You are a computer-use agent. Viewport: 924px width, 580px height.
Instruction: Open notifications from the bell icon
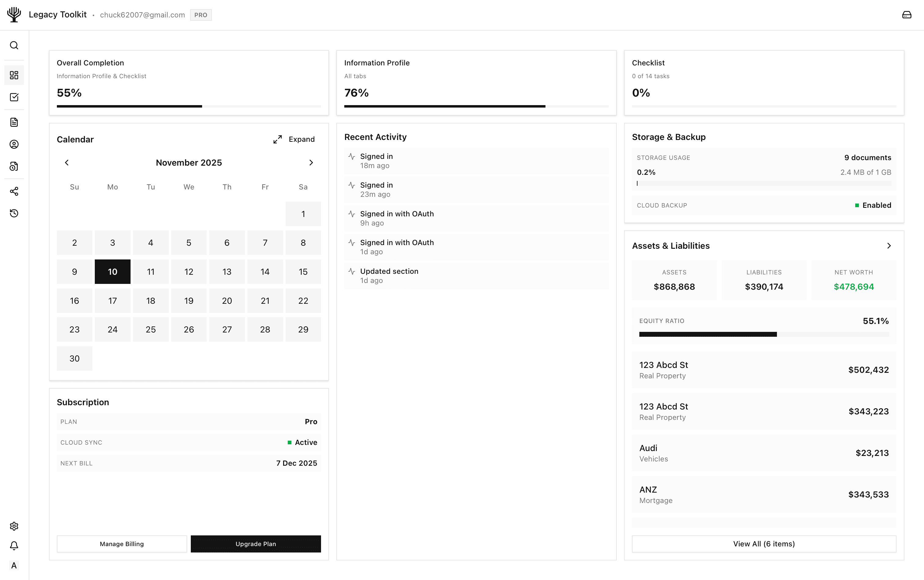point(14,545)
